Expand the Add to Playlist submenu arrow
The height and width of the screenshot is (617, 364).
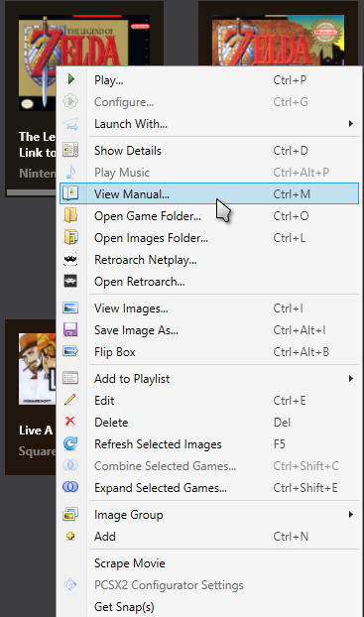[x=351, y=379]
